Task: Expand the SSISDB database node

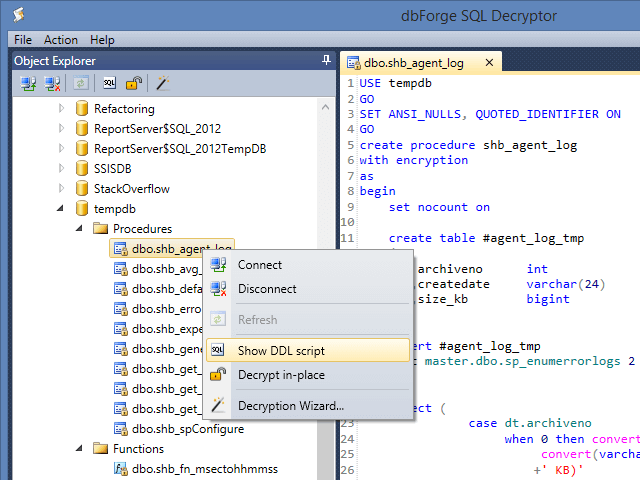Action: pos(61,168)
